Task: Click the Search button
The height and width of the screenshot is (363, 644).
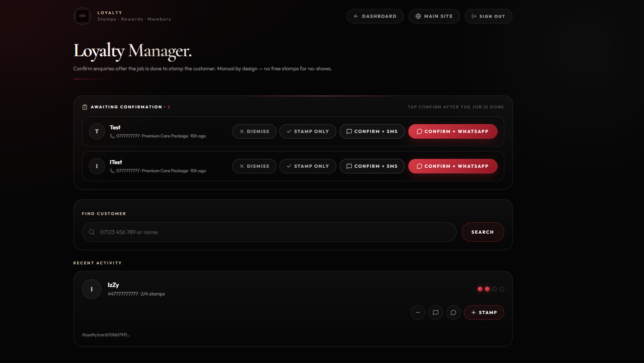Action: [483, 232]
